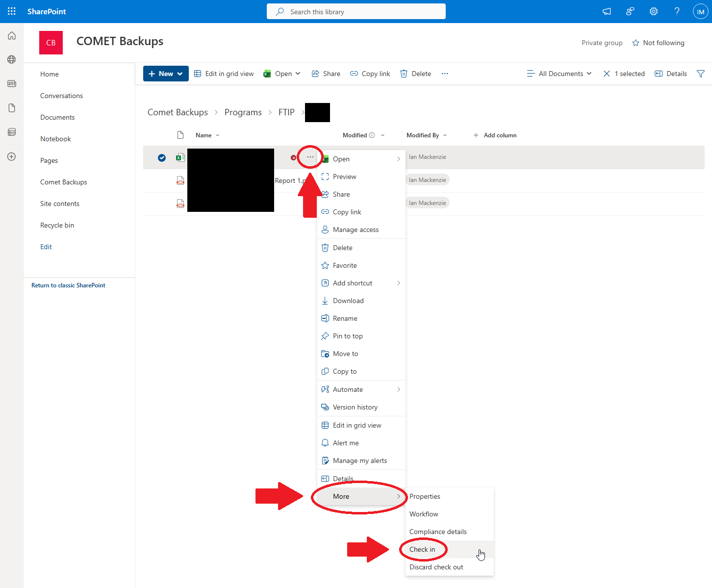Toggle the Details pane in toolbar
The image size is (712, 588).
click(671, 74)
